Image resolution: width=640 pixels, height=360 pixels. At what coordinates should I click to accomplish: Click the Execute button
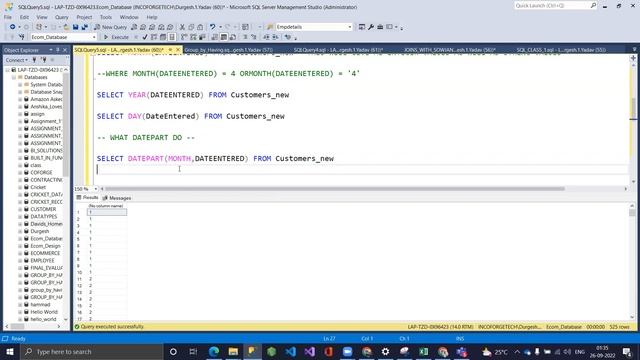click(x=116, y=37)
